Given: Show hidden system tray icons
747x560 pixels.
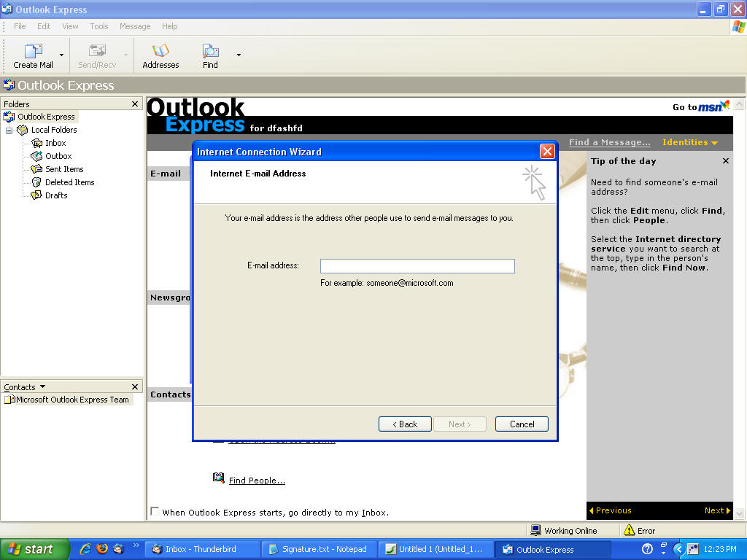Looking at the screenshot, I should point(679,549).
